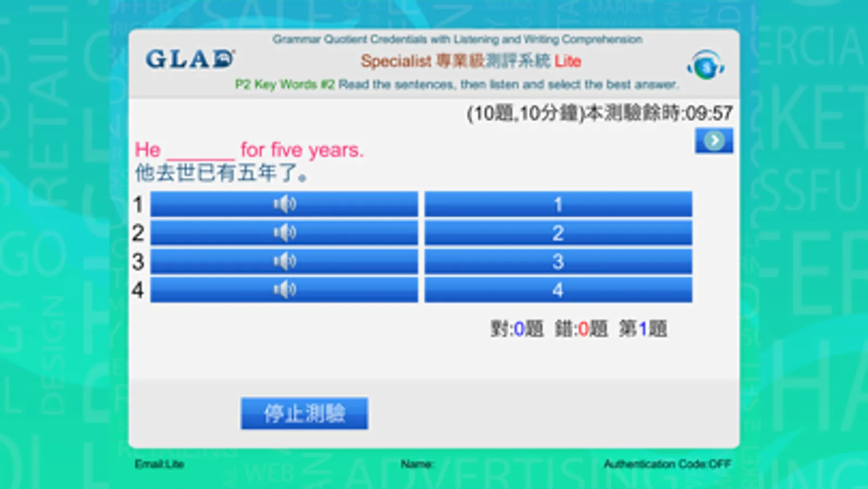Click the P2 Key Words #2 instruction line
This screenshot has height=489, width=868.
457,84
